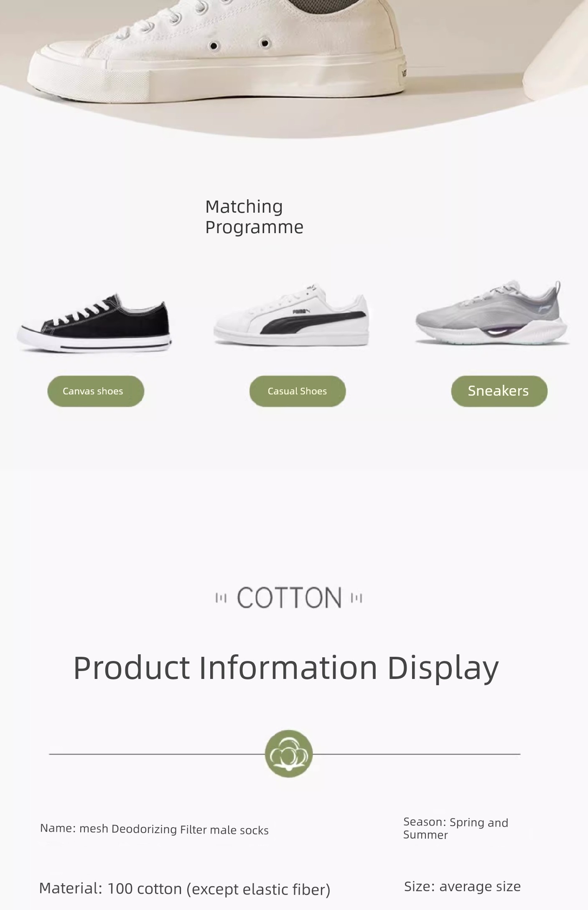
Task: Click the bars icon left of COTTON
Action: pos(221,598)
